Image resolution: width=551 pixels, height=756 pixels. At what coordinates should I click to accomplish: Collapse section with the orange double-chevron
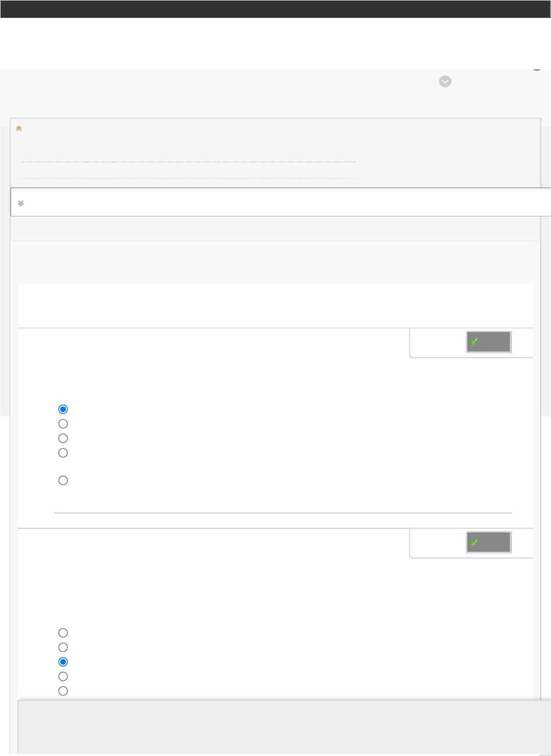coord(19,129)
